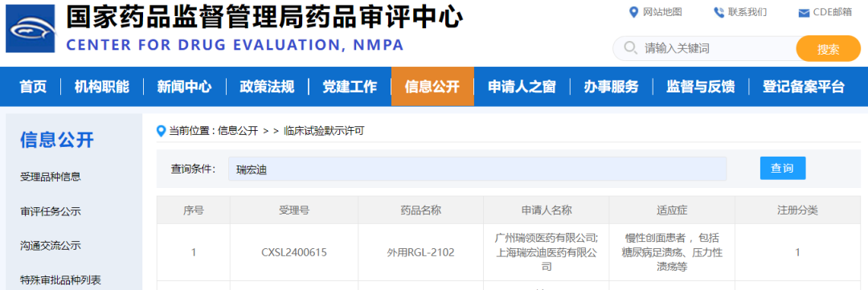Open 政策法规 menu item
This screenshot has height=290, width=868.
pos(267,87)
